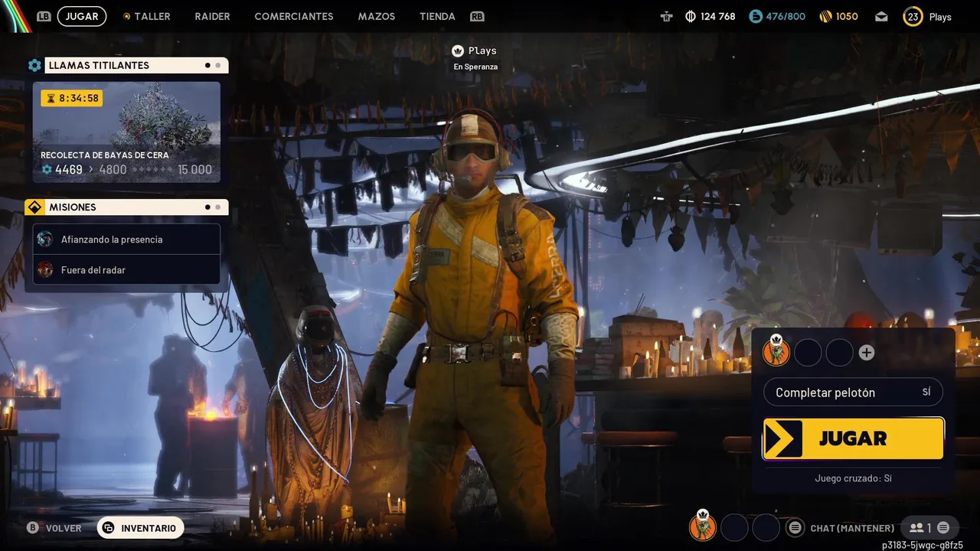
Task: Click the 124 768 coin balance
Action: pos(718,16)
